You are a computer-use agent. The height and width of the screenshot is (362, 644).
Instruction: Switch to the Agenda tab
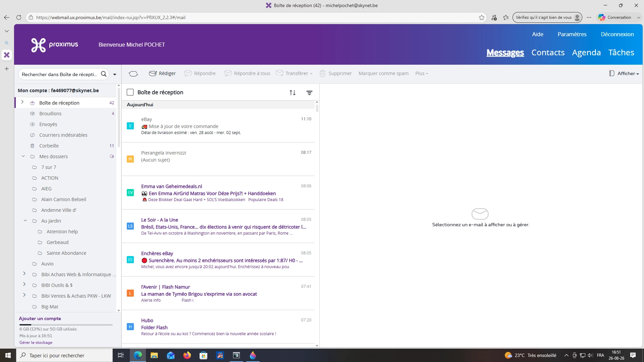click(586, 53)
